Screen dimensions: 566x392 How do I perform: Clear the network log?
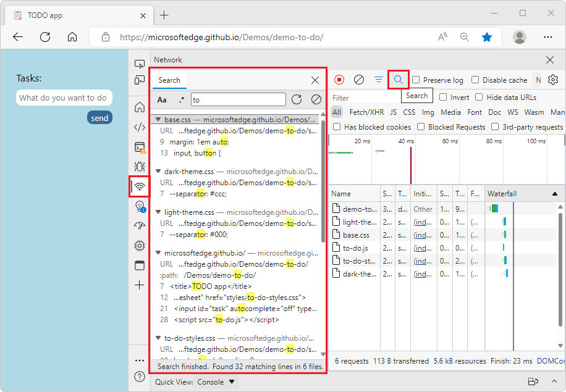tap(359, 80)
